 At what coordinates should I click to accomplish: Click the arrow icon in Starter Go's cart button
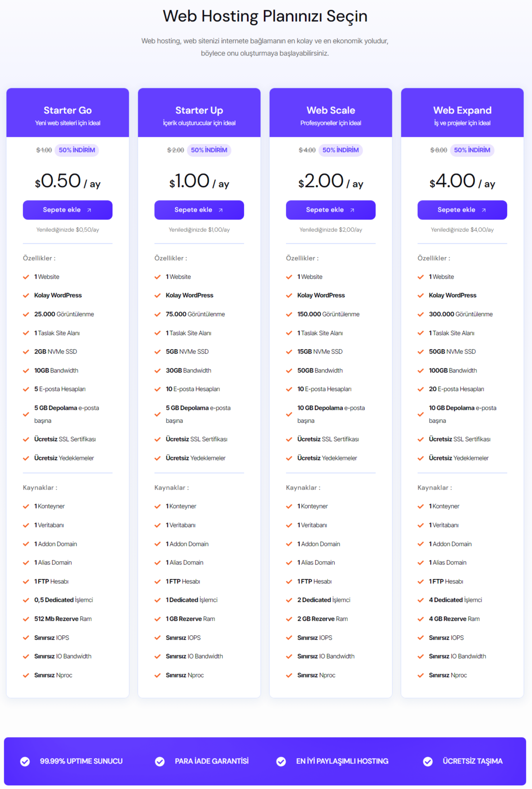[x=89, y=210]
